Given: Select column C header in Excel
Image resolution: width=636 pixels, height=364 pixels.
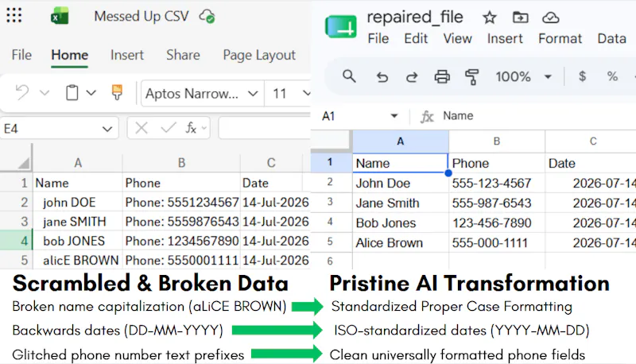Looking at the screenshot, I should pyautogui.click(x=271, y=163).
